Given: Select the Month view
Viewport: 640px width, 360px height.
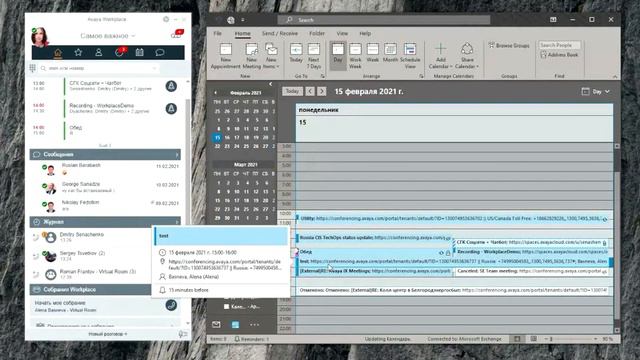Looking at the screenshot, I should (390, 53).
